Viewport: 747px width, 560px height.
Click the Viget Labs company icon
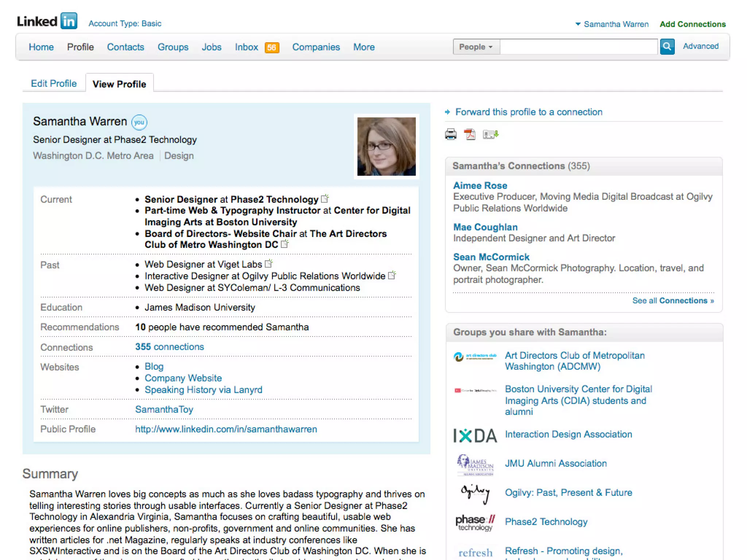point(269,263)
